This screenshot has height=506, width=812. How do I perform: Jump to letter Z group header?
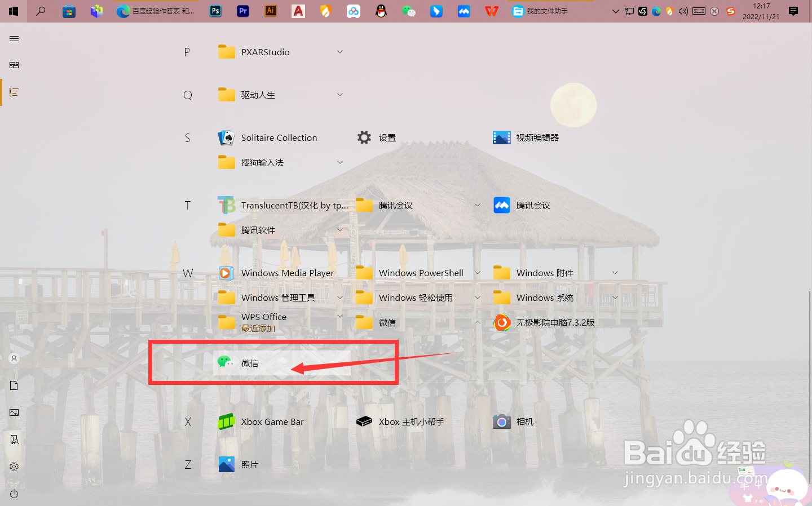tap(188, 465)
